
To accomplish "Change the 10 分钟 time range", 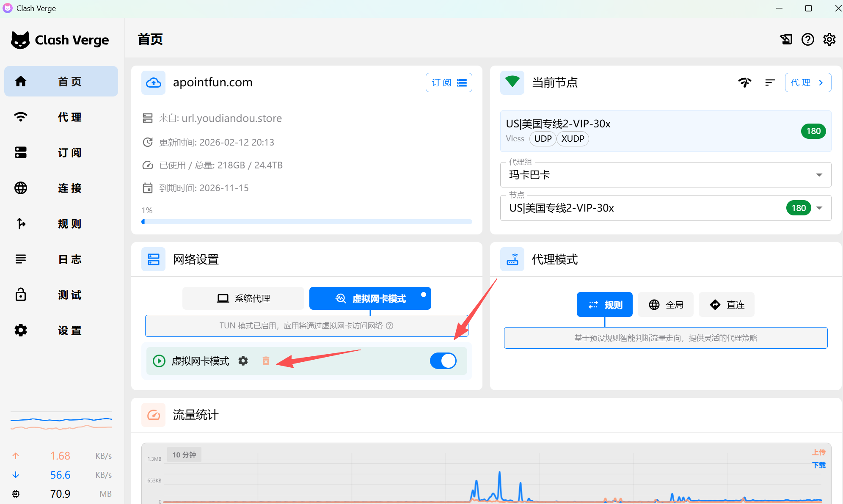I will pos(184,455).
